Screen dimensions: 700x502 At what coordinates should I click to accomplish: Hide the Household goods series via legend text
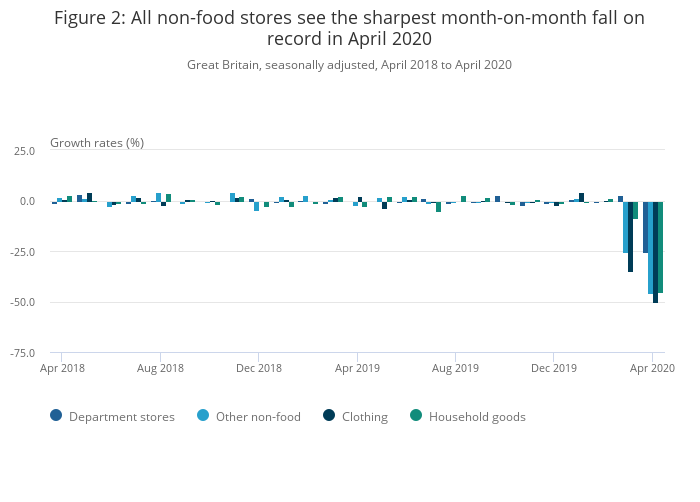[477, 417]
